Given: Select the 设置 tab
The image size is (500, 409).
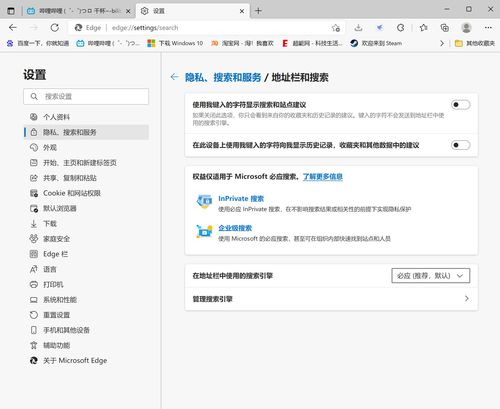Looking at the screenshot, I should pyautogui.click(x=193, y=11).
